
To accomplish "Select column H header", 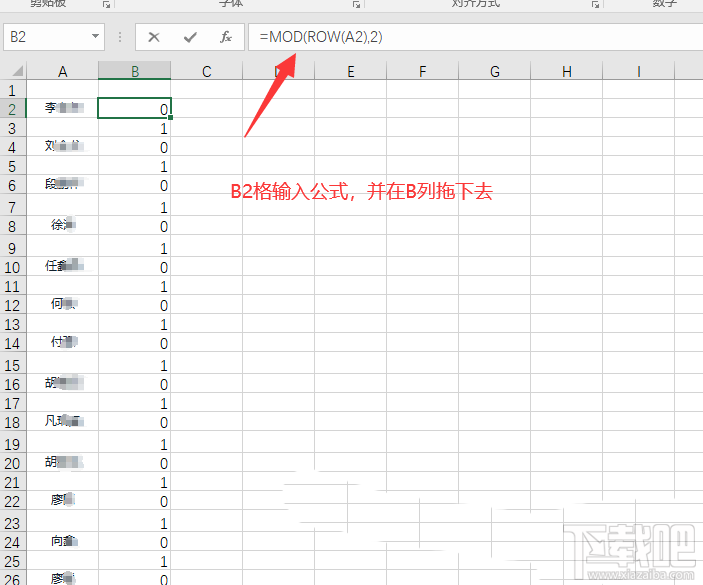I will [x=567, y=71].
